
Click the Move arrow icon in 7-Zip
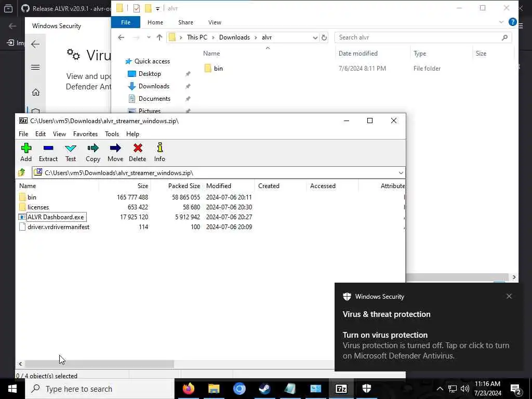coord(115,152)
